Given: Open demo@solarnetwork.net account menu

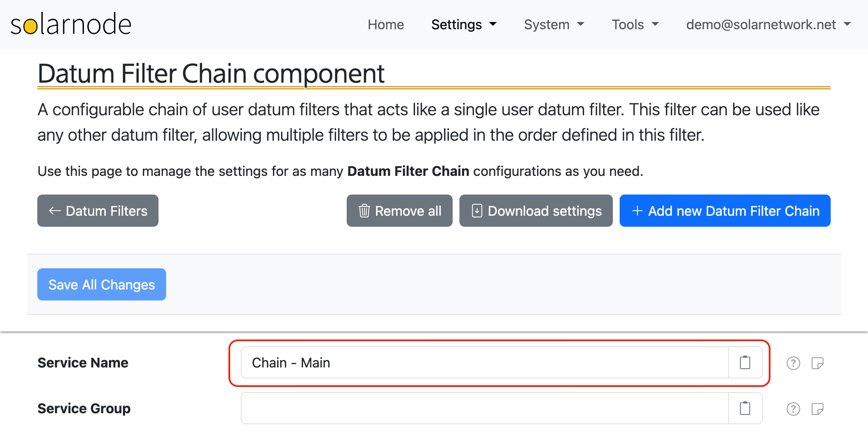Looking at the screenshot, I should tap(768, 25).
